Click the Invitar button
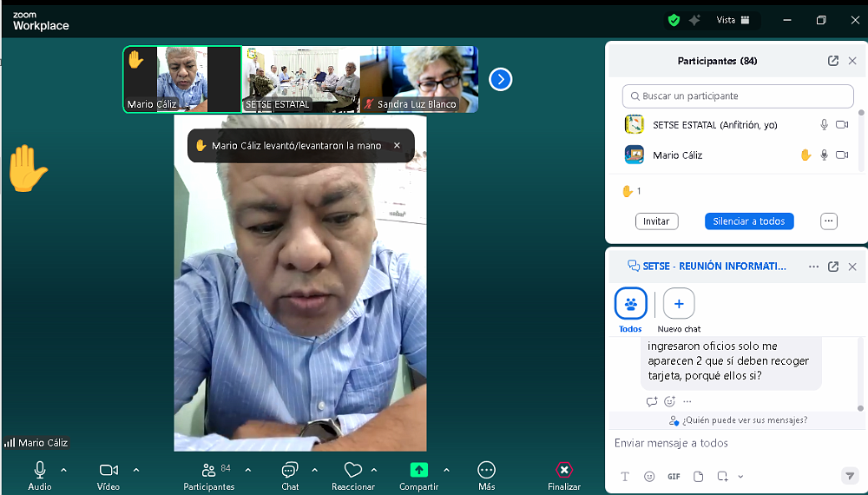Image resolution: width=868 pixels, height=495 pixels. [x=656, y=221]
